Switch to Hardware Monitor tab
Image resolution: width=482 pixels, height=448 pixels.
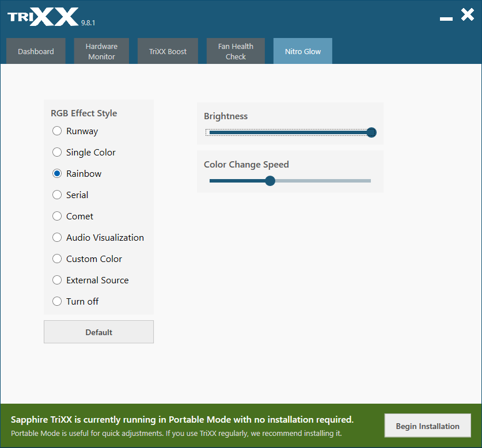(x=101, y=51)
